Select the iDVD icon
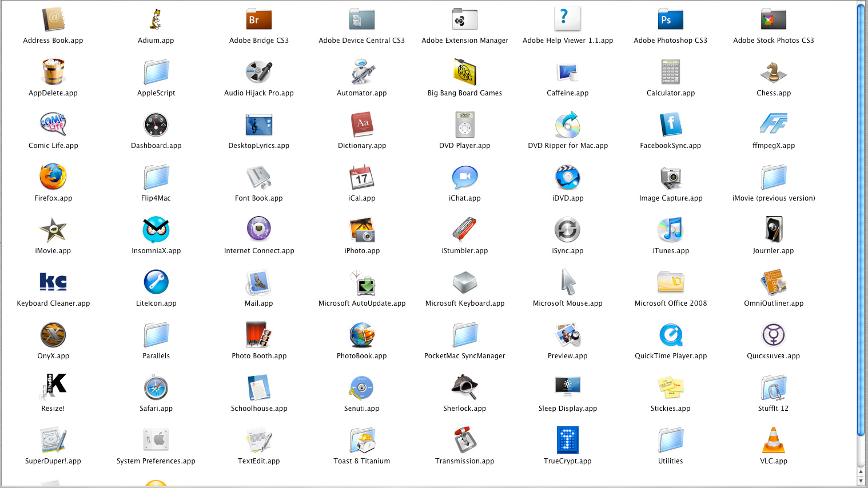 tap(568, 177)
